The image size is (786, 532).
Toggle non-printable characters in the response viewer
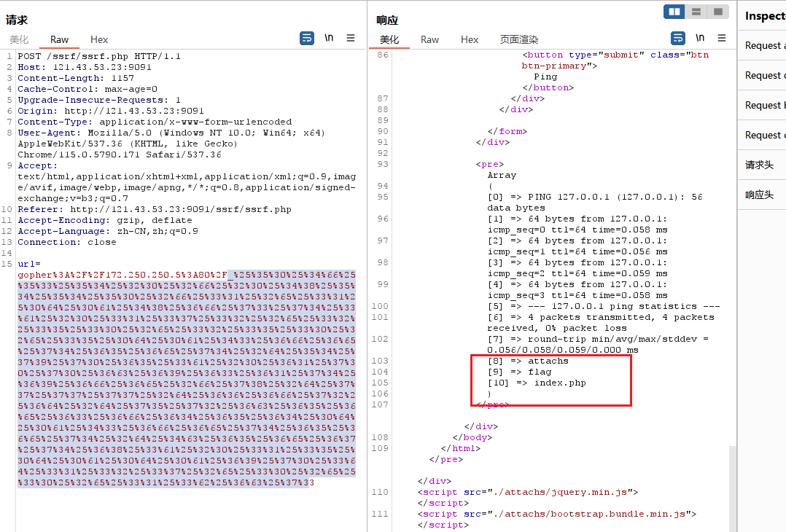(x=700, y=38)
